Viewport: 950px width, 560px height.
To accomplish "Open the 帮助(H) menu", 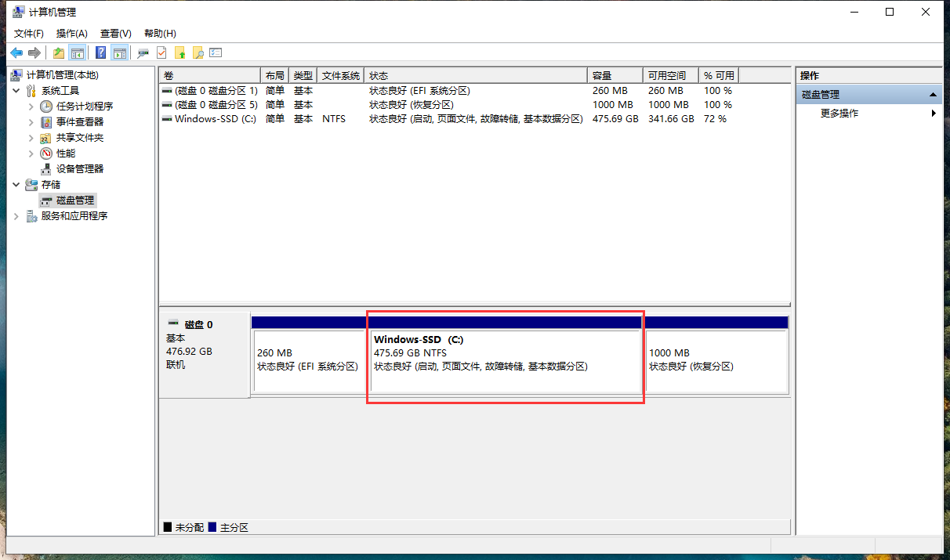I will (x=160, y=34).
